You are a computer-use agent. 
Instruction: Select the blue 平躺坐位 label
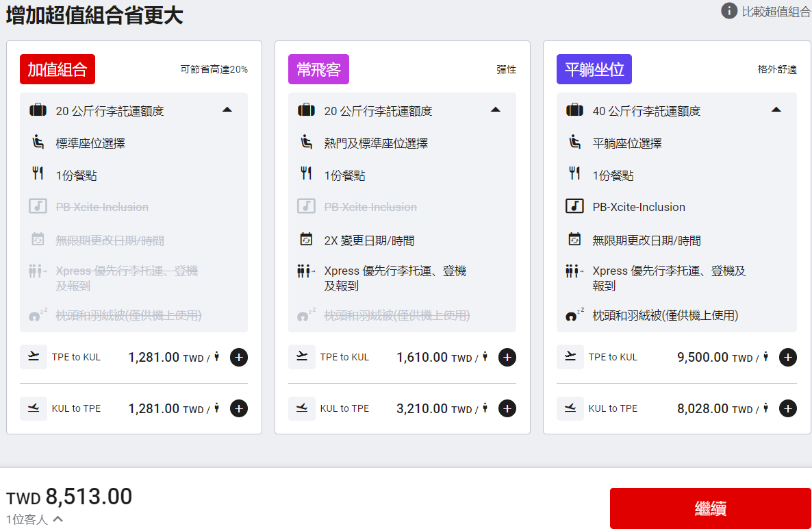tap(594, 69)
